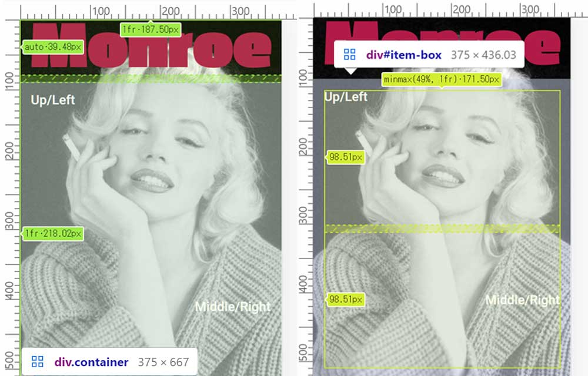Click 'Middle/Right' text in right preview
588x376 pixels.
522,300
